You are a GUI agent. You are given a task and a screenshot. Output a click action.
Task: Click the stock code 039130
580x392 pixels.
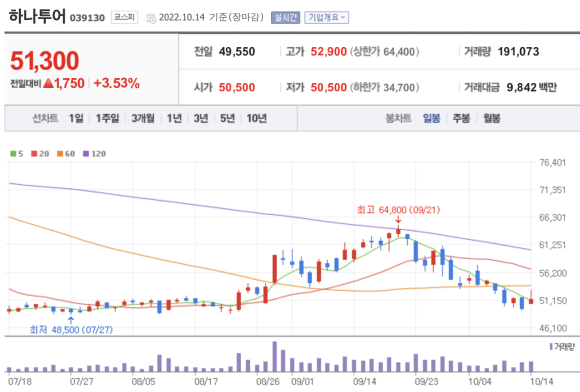pos(87,18)
